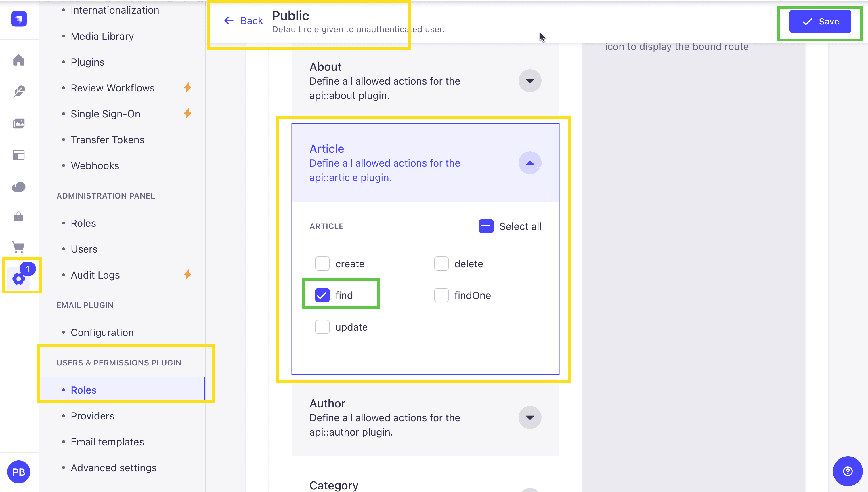This screenshot has height=492, width=868.
Task: Open Webhooks settings menu item
Action: tap(95, 165)
